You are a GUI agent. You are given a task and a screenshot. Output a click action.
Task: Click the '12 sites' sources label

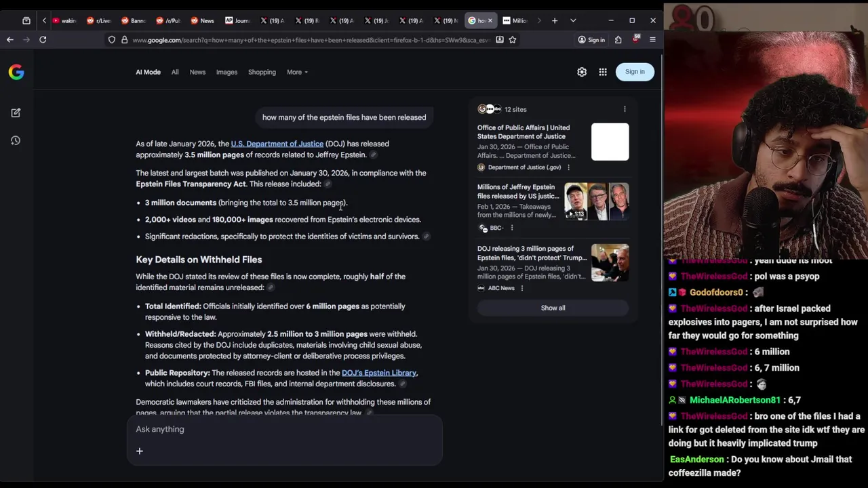pos(515,109)
